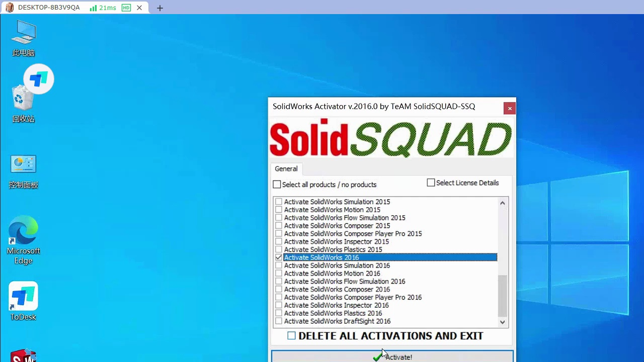644x362 pixels.
Task: Check Activate SolidWorks Flow Simulation 2015 box
Action: pos(279,218)
